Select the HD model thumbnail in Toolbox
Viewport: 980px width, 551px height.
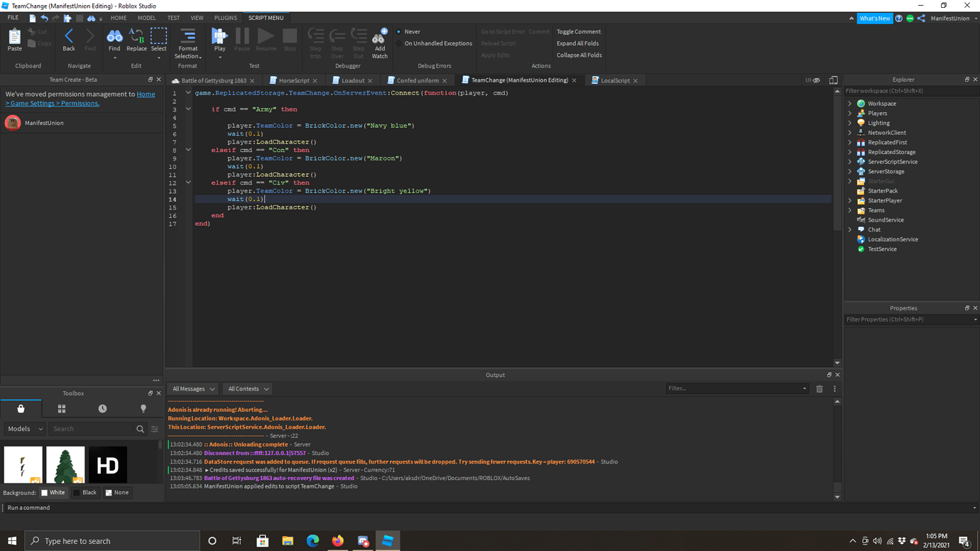click(x=108, y=465)
